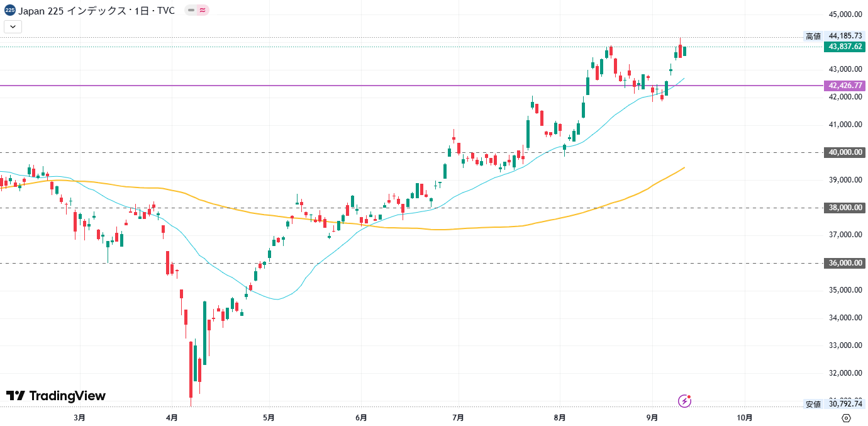Click the 9月 time axis label
The image size is (868, 426).
[652, 417]
